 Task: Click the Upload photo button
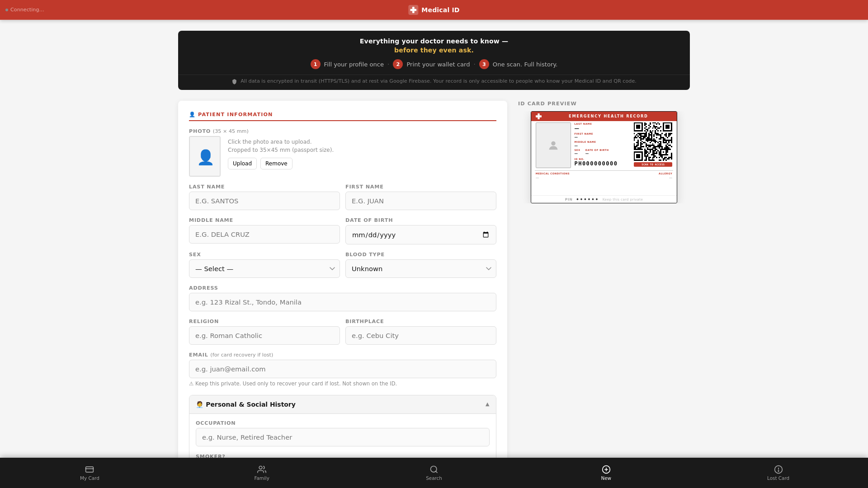pos(242,164)
